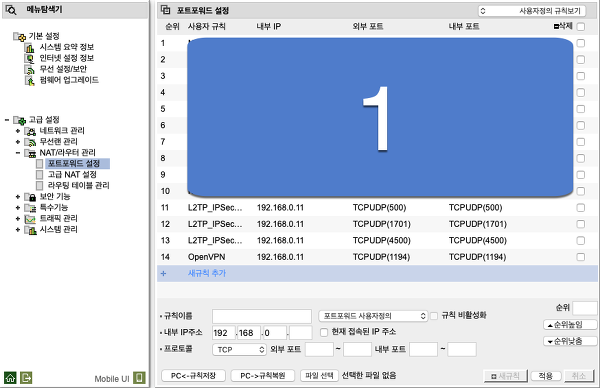The height and width of the screenshot is (388, 600).
Task: Click the traffic management graph icon
Action: (x=30, y=219)
